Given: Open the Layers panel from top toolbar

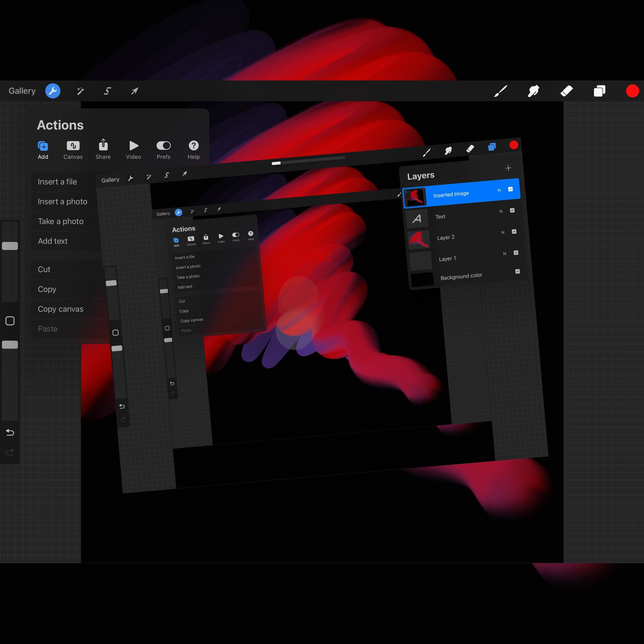Looking at the screenshot, I should click(599, 91).
